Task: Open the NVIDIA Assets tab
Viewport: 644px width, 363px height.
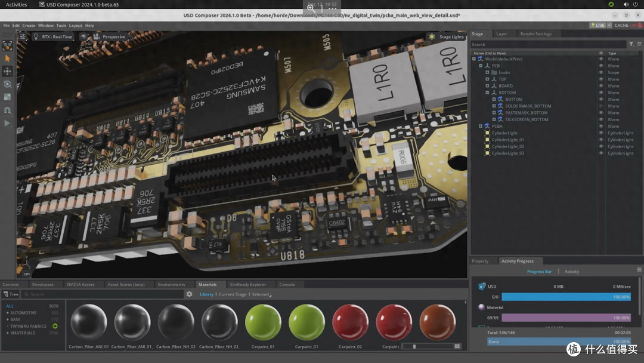Action: click(x=80, y=284)
